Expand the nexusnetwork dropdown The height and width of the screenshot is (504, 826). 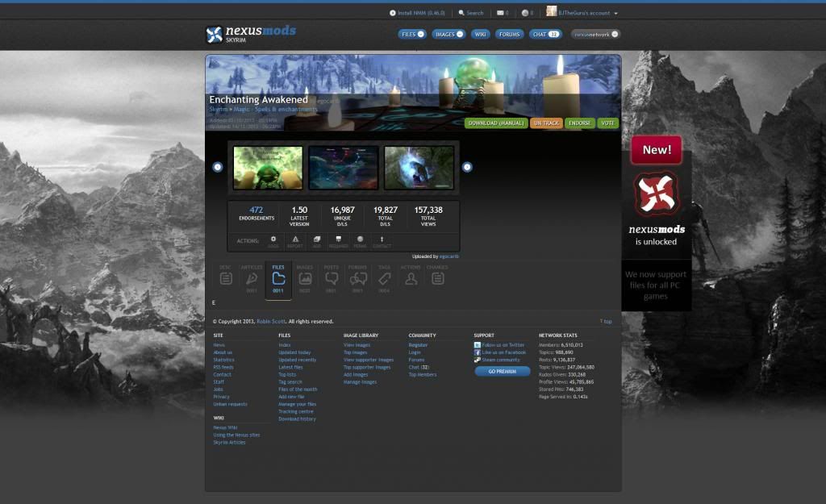(615, 34)
